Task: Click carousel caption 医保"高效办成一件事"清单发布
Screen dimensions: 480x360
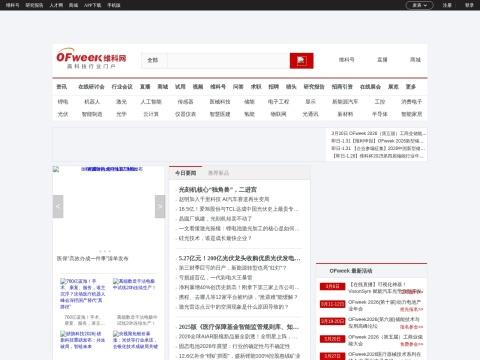Action: 92,258
